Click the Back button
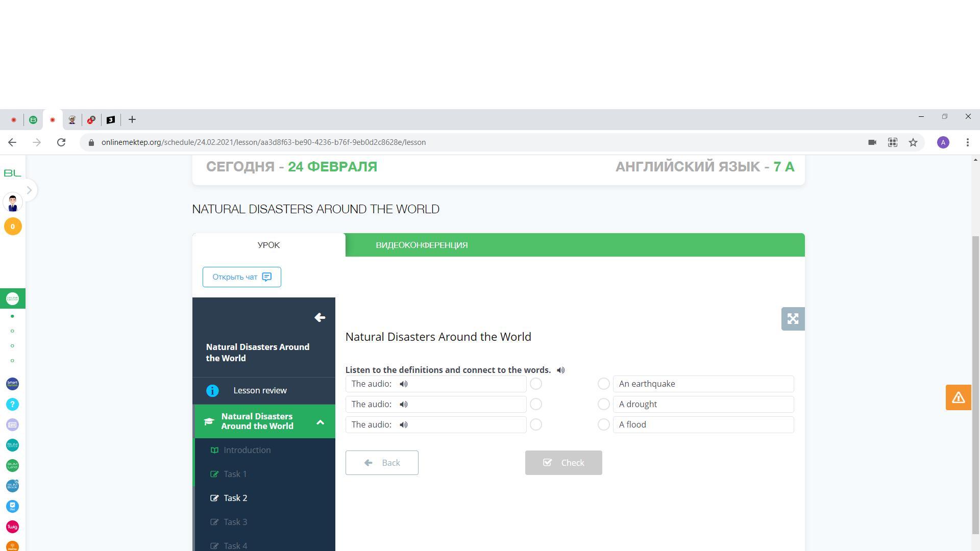Image resolution: width=980 pixels, height=551 pixels. [x=382, y=463]
